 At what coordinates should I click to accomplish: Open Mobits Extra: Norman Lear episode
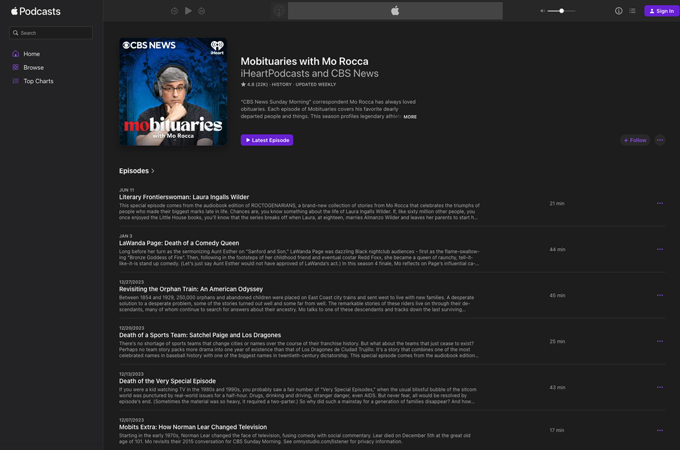[x=193, y=427]
